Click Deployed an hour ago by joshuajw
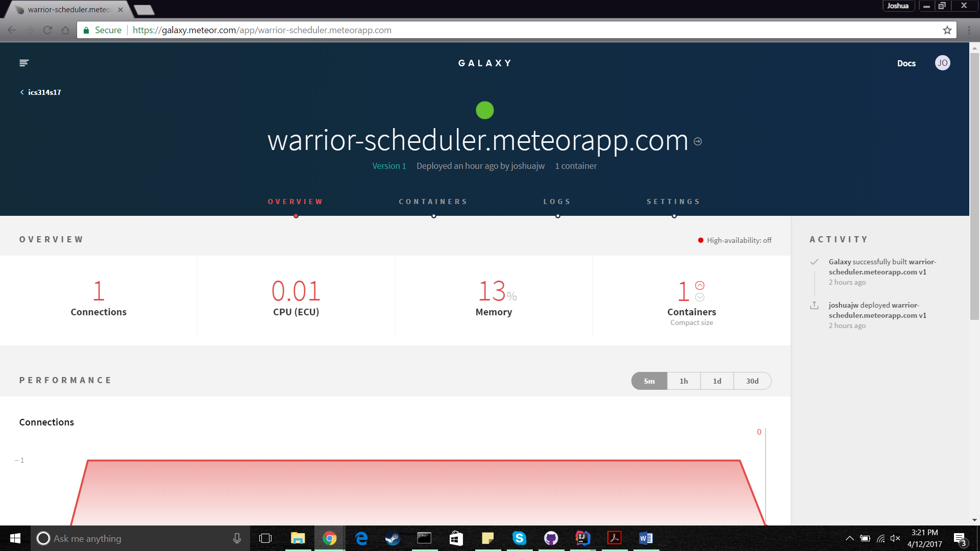Screen dimensions: 980x551 [x=480, y=166]
